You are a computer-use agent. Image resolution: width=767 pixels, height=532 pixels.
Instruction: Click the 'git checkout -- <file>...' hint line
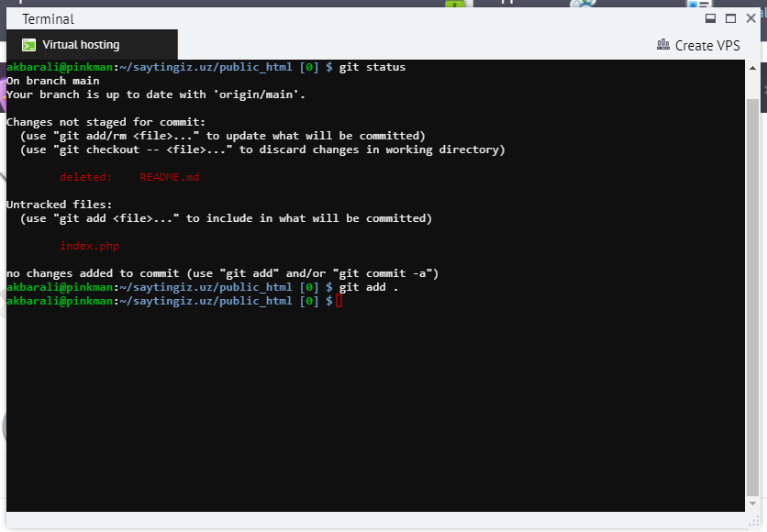pyautogui.click(x=262, y=150)
